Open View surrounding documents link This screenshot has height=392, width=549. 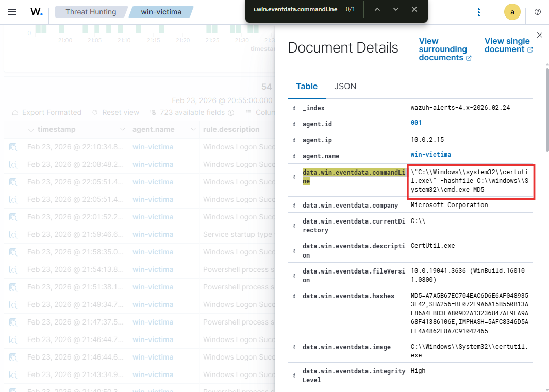click(445, 49)
